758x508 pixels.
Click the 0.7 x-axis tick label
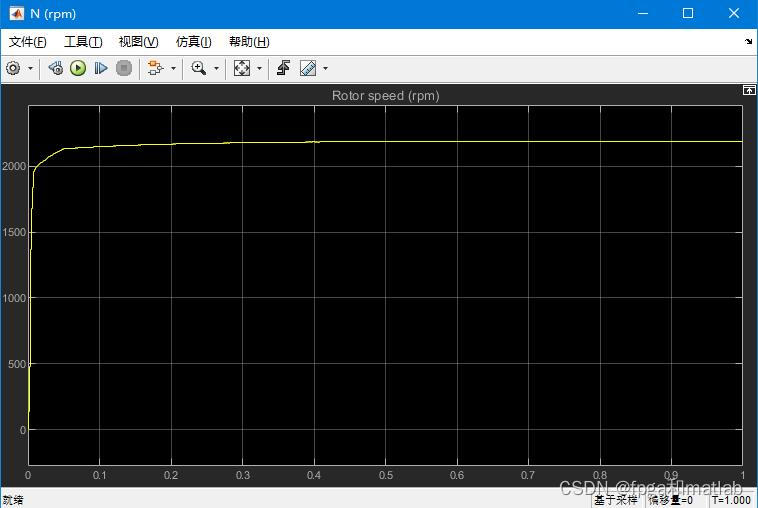[x=528, y=476]
